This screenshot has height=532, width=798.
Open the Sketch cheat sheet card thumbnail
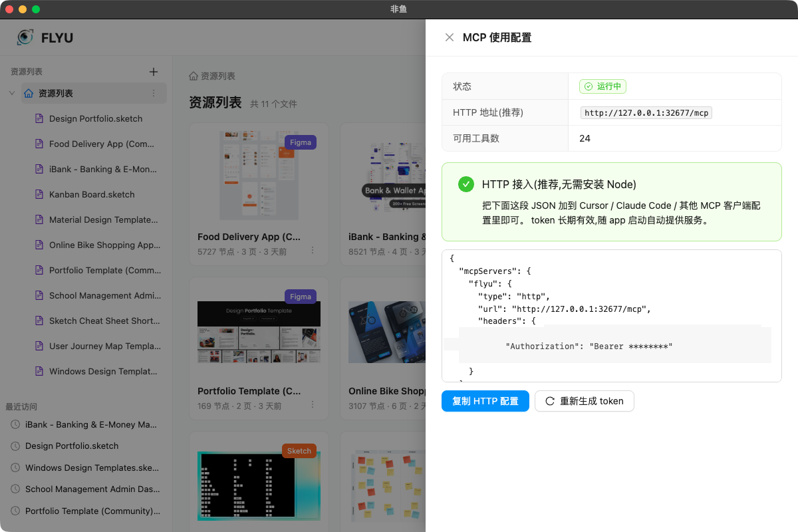click(x=259, y=485)
